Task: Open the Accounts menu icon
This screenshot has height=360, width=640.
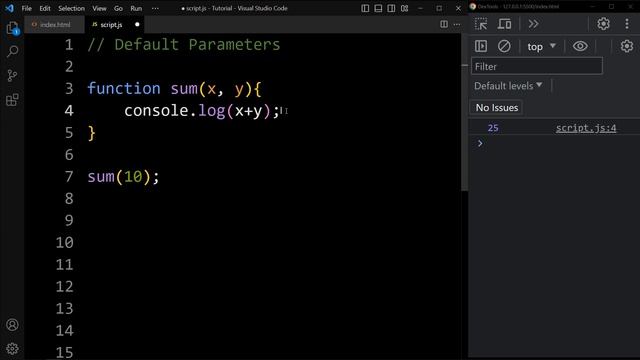Action: (x=12, y=325)
